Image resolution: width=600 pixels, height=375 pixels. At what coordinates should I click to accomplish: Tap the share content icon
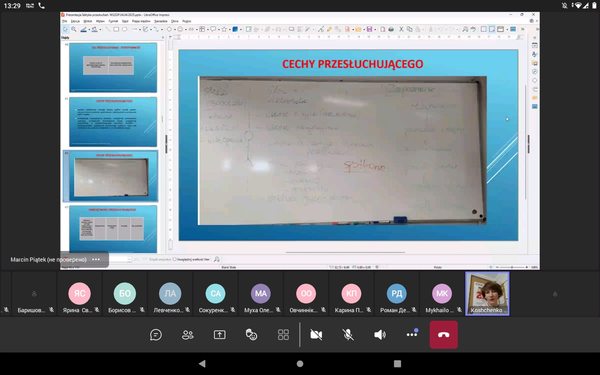point(220,335)
